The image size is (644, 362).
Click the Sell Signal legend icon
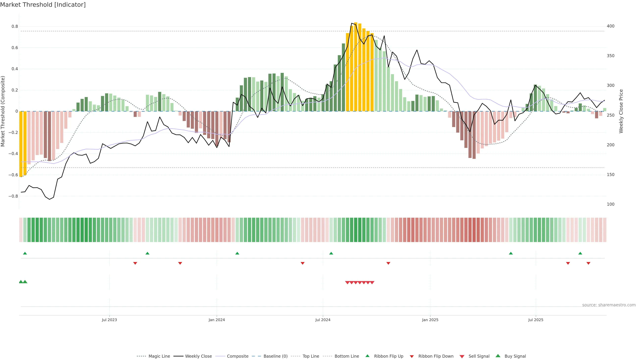462,356
